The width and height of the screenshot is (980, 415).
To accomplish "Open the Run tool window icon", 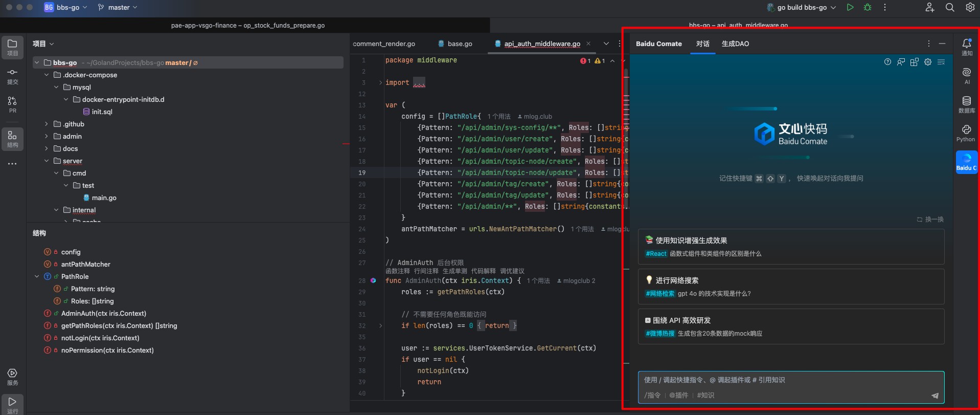I will [12, 404].
